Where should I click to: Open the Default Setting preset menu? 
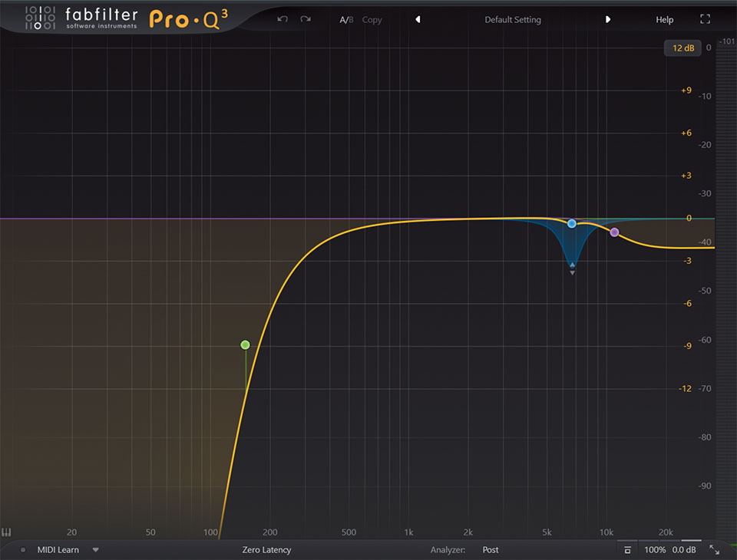click(x=513, y=20)
